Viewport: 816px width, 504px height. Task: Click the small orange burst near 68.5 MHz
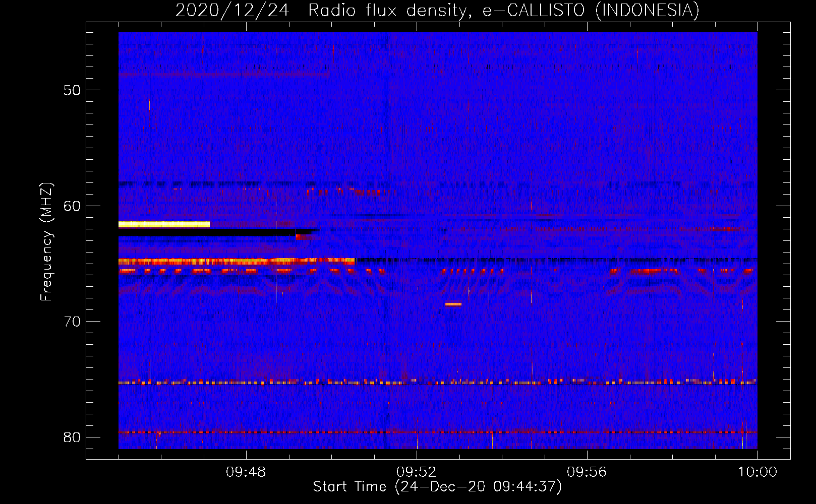pyautogui.click(x=453, y=304)
